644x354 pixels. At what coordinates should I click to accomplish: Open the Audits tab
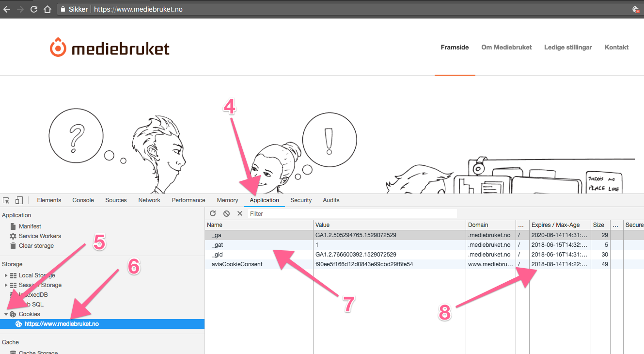pyautogui.click(x=331, y=200)
